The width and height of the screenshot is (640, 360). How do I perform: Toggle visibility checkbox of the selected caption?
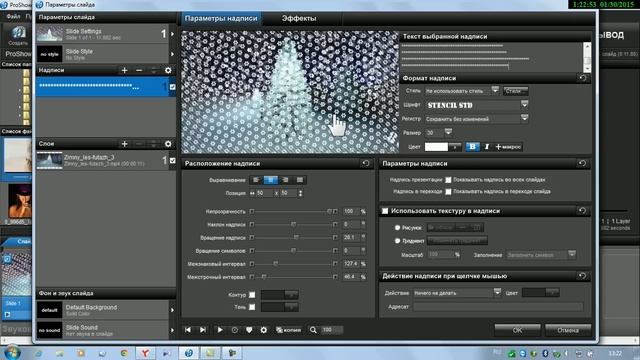pyautogui.click(x=172, y=87)
